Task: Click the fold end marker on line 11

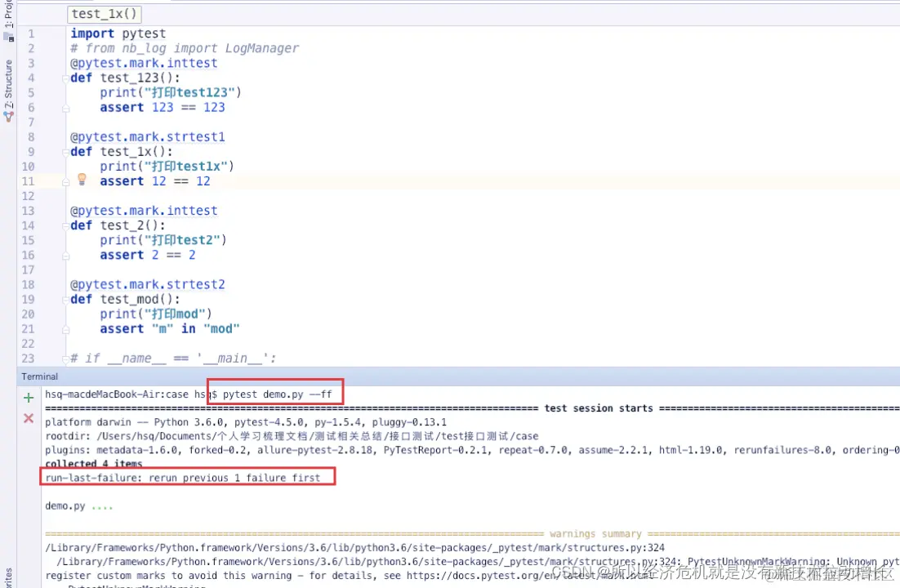Action: 65,181
